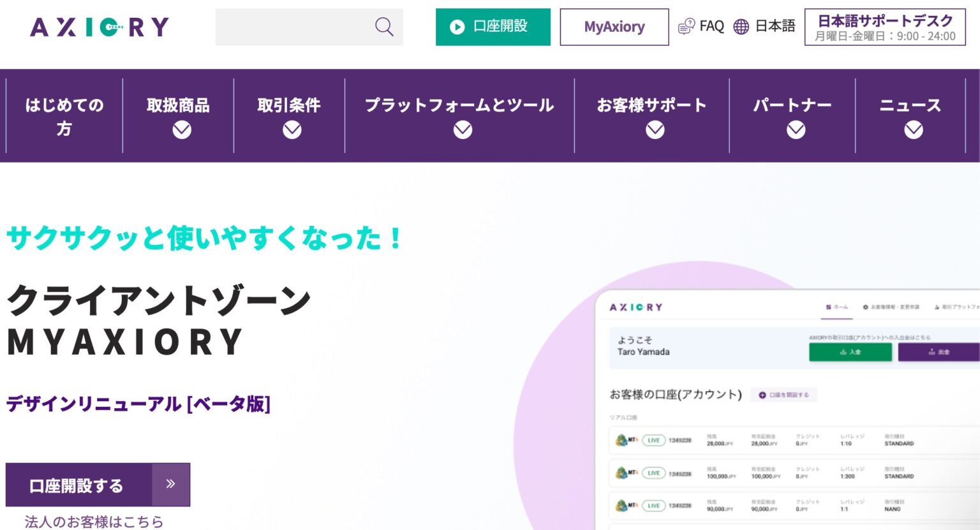The height and width of the screenshot is (530, 980).
Task: Select the AXIORY logo in the header
Action: 98,27
